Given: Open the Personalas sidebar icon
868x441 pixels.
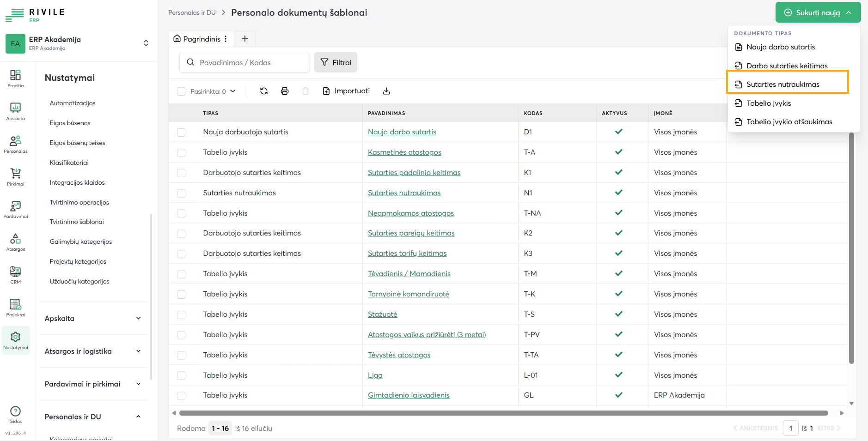Looking at the screenshot, I should pyautogui.click(x=16, y=144).
